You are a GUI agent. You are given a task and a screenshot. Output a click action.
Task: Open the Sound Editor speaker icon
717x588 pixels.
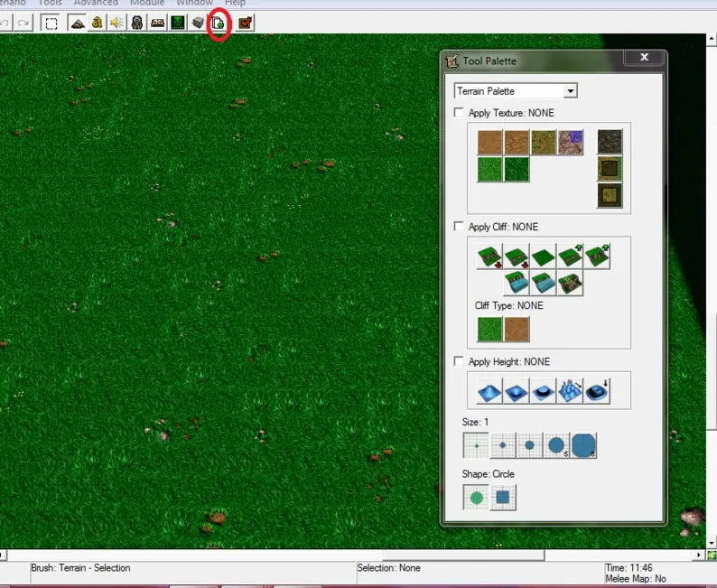[116, 23]
